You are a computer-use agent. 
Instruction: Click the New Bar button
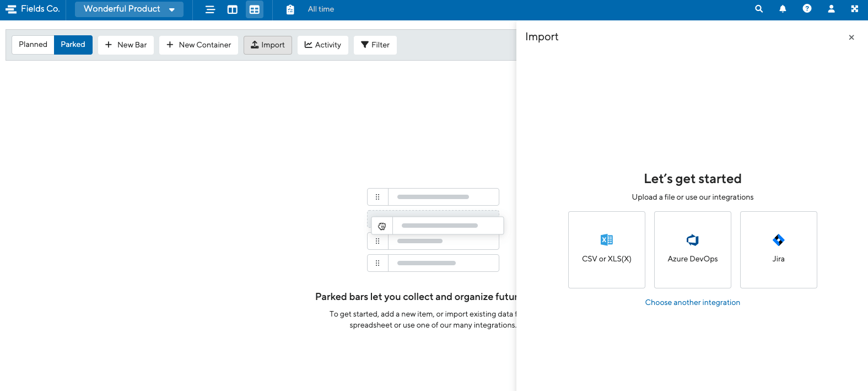pyautogui.click(x=126, y=45)
